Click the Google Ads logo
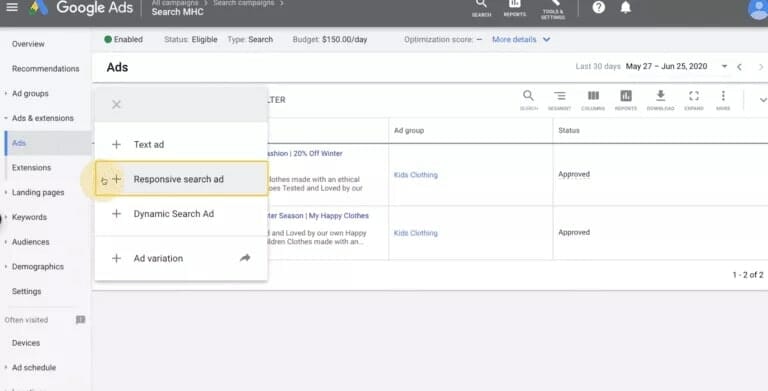 [x=81, y=8]
